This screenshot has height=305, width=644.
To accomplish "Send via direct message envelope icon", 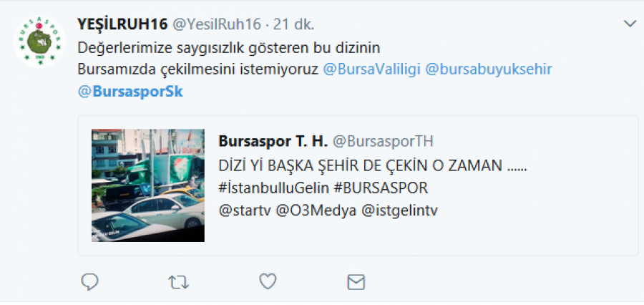I will click(356, 282).
